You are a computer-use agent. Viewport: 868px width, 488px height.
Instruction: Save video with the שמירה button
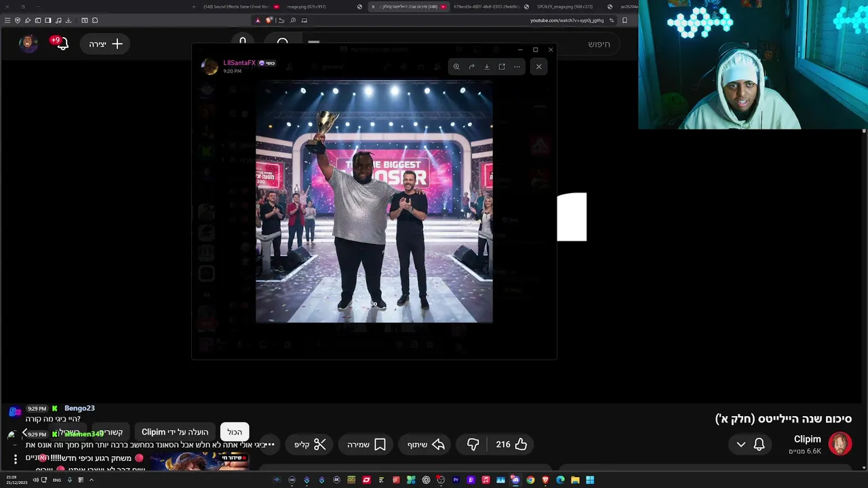pyautogui.click(x=367, y=445)
